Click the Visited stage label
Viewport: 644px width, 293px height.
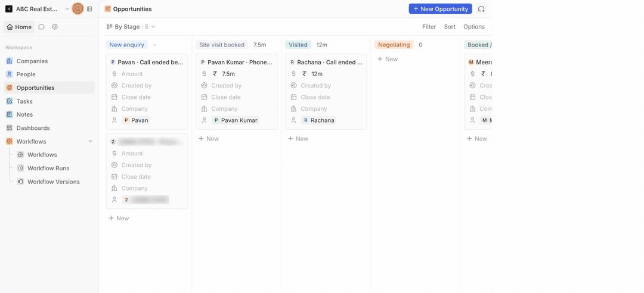pos(298,45)
